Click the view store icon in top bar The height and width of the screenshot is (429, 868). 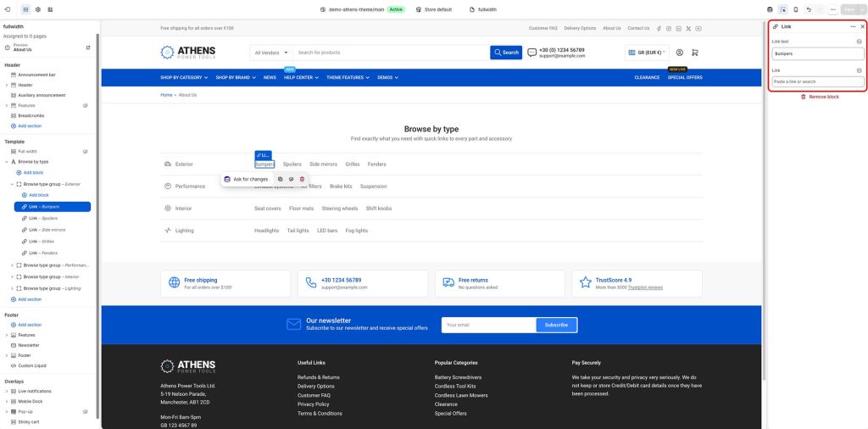770,9
